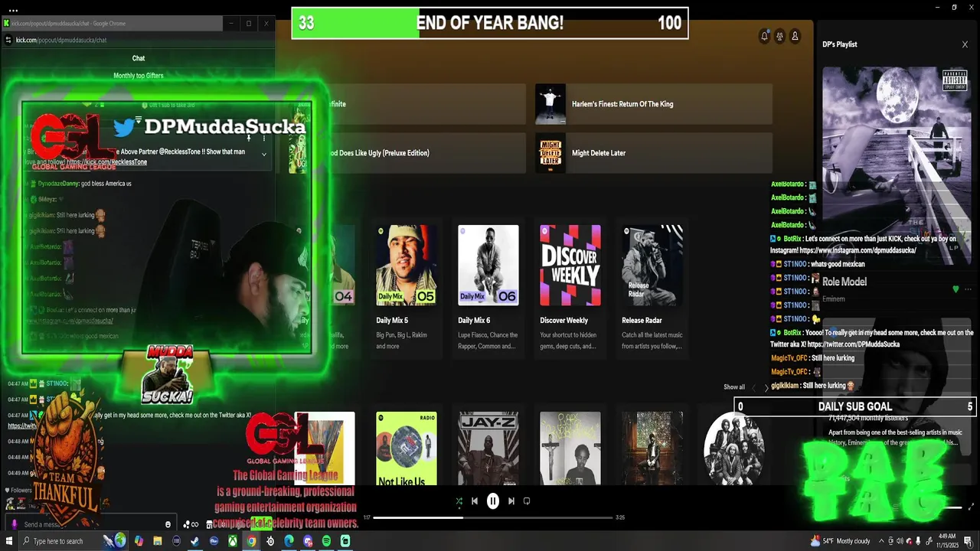Open more options next to Role Model
980x551 pixels.
[968, 289]
